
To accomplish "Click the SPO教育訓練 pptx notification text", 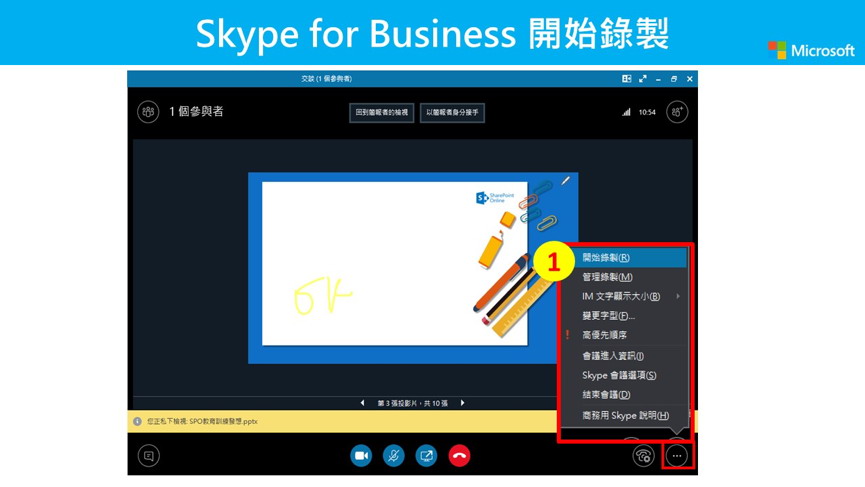I will click(x=202, y=421).
